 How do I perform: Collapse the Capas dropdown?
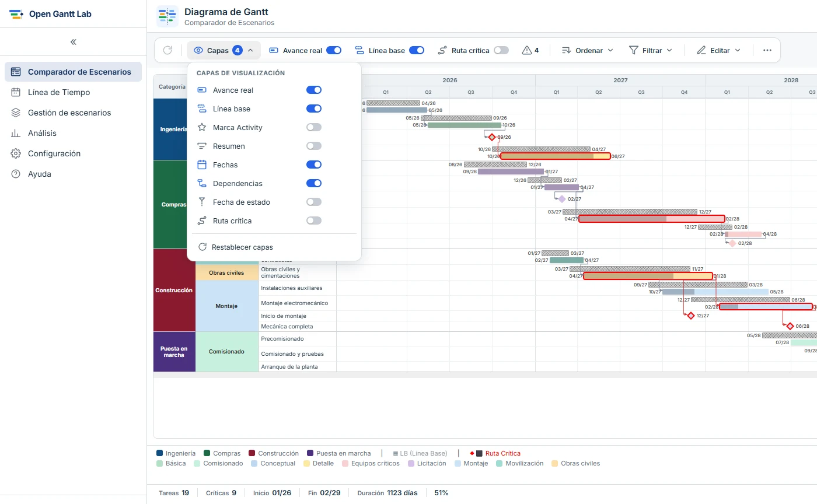click(224, 50)
